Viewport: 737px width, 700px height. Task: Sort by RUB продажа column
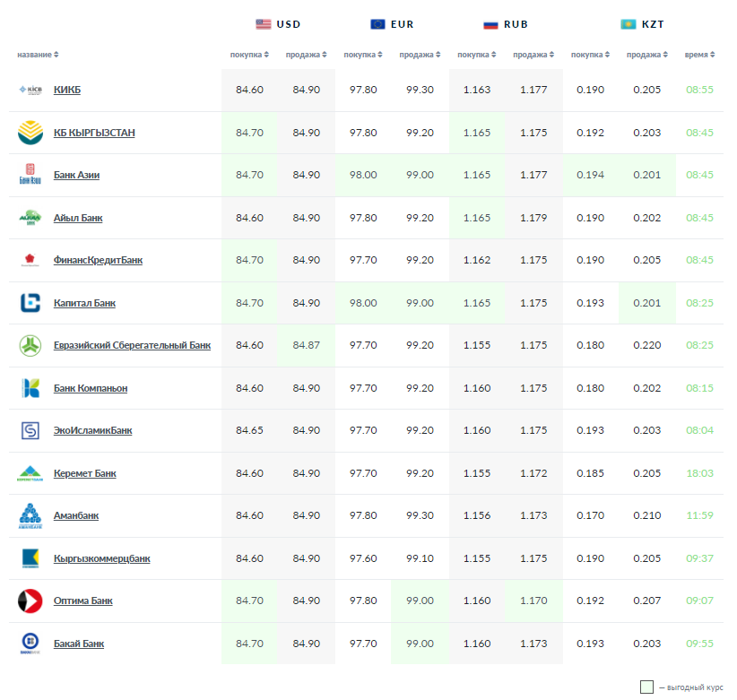point(533,55)
